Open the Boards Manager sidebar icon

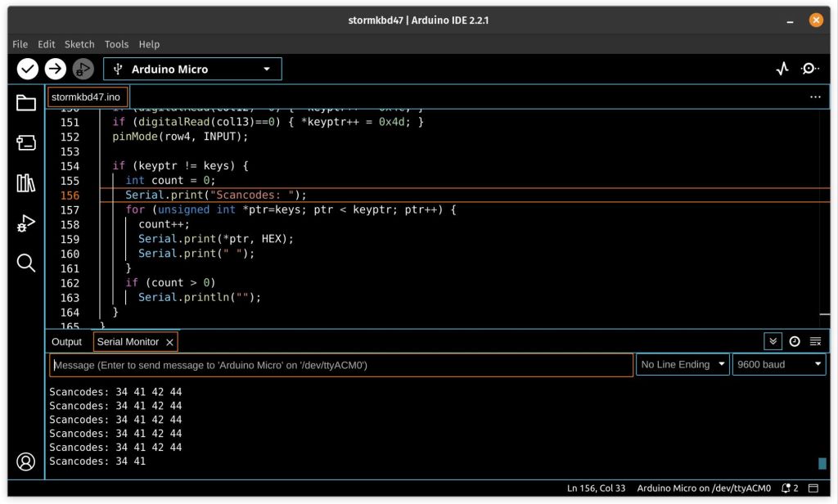coord(26,143)
